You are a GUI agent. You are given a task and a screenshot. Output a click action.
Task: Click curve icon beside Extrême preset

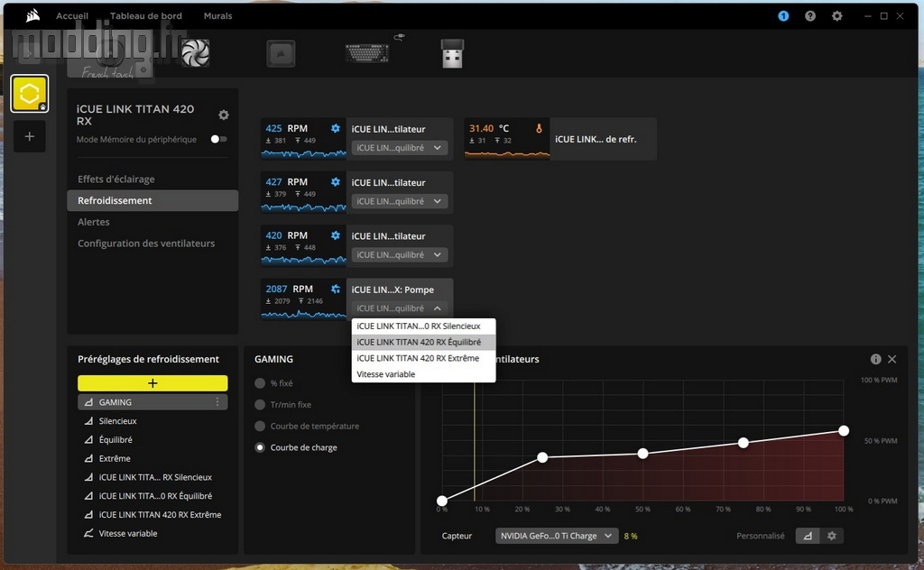coord(88,458)
